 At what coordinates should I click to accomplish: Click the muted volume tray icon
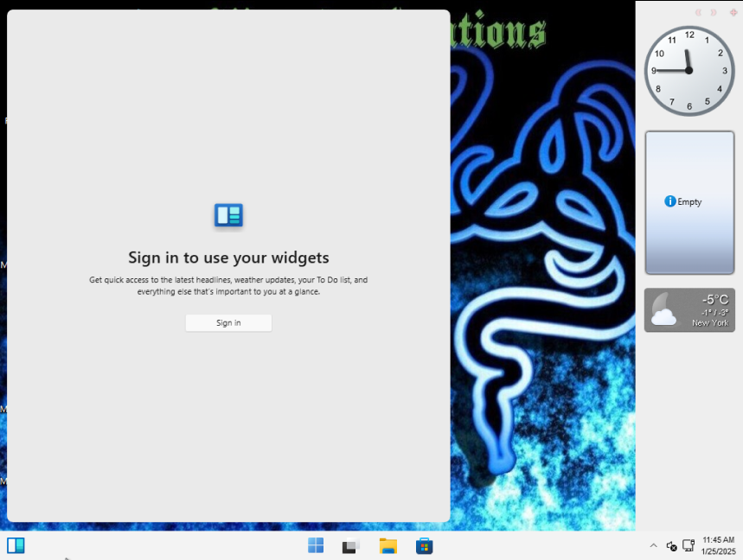point(671,546)
